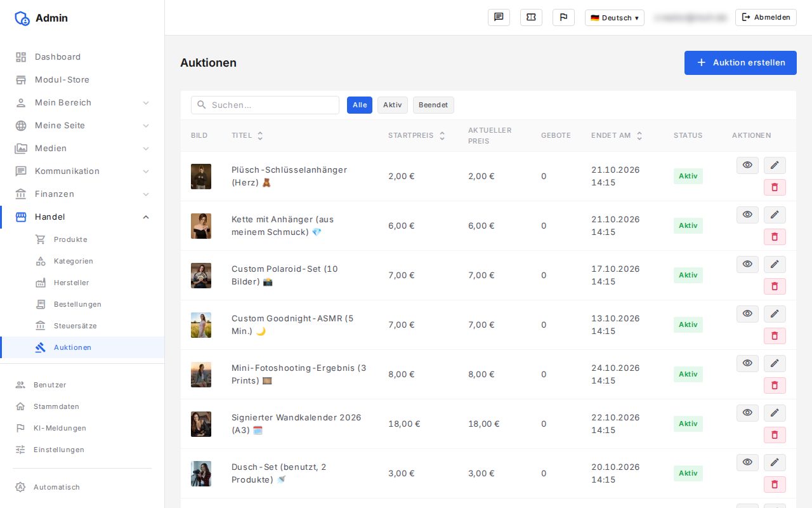
Task: Expand the Mein Bereich menu
Action: [x=82, y=102]
